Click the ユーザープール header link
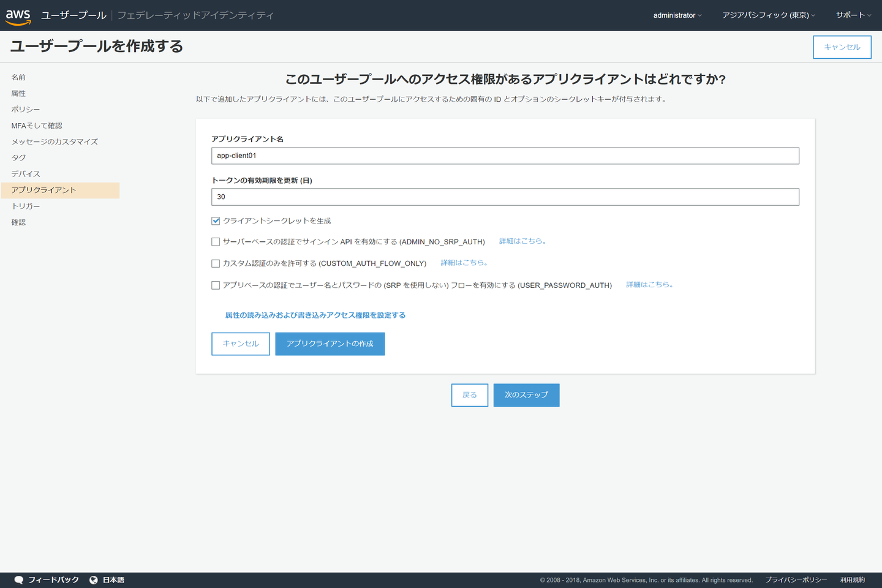Viewport: 882px width, 588px height. [73, 15]
